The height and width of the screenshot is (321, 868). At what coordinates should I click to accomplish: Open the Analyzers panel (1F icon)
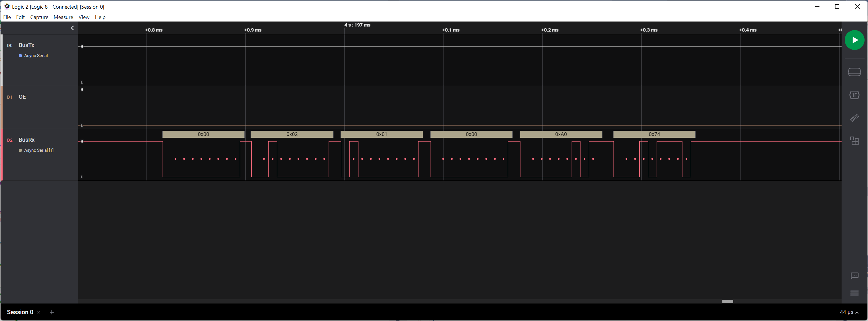coord(854,95)
